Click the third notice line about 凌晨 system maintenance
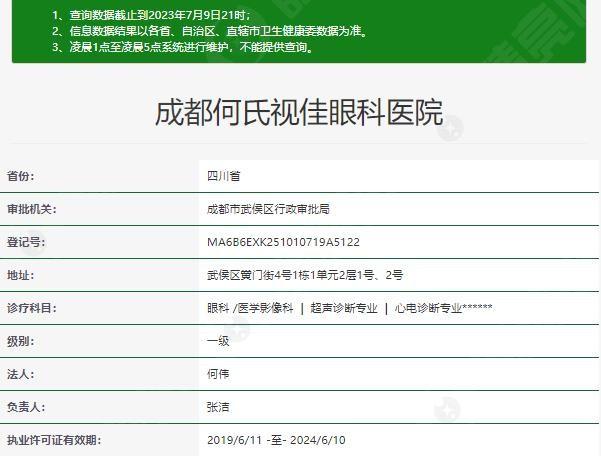 [x=182, y=46]
